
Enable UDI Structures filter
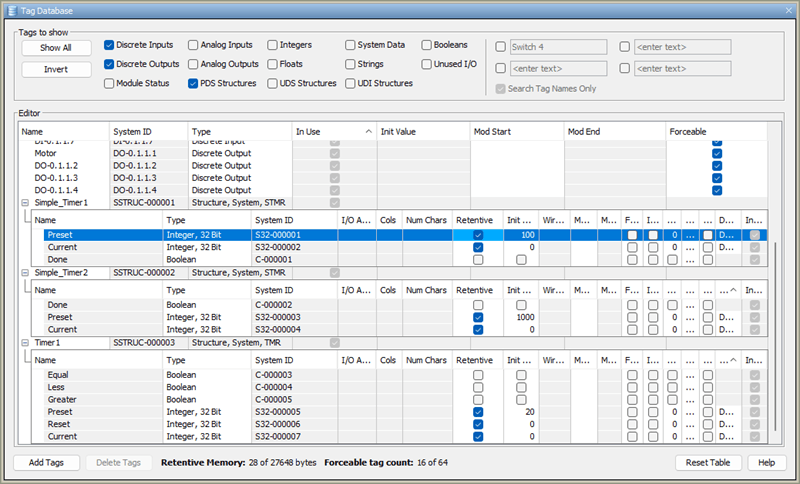point(350,83)
